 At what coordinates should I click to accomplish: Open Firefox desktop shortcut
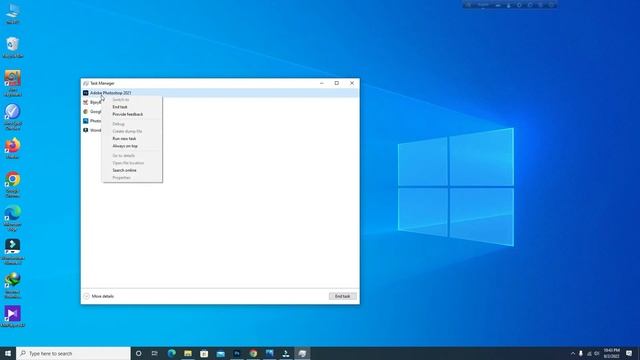tap(13, 148)
